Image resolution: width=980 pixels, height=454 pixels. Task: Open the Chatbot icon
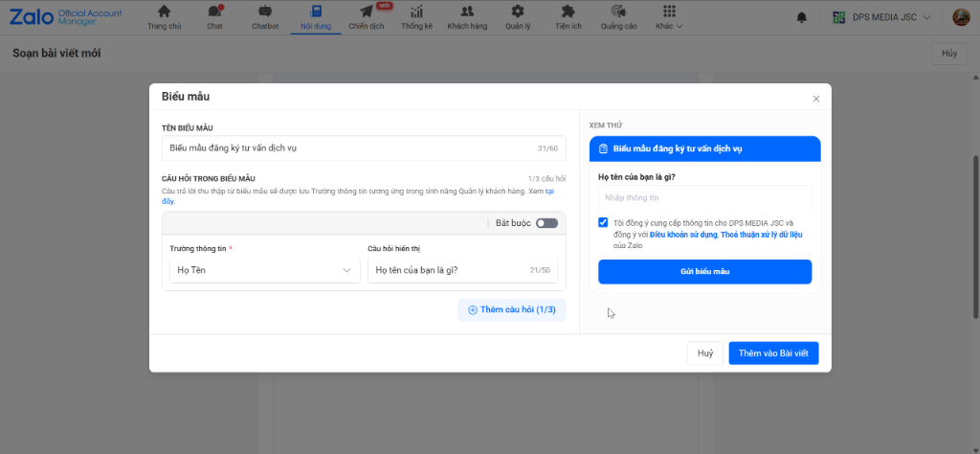point(265,11)
